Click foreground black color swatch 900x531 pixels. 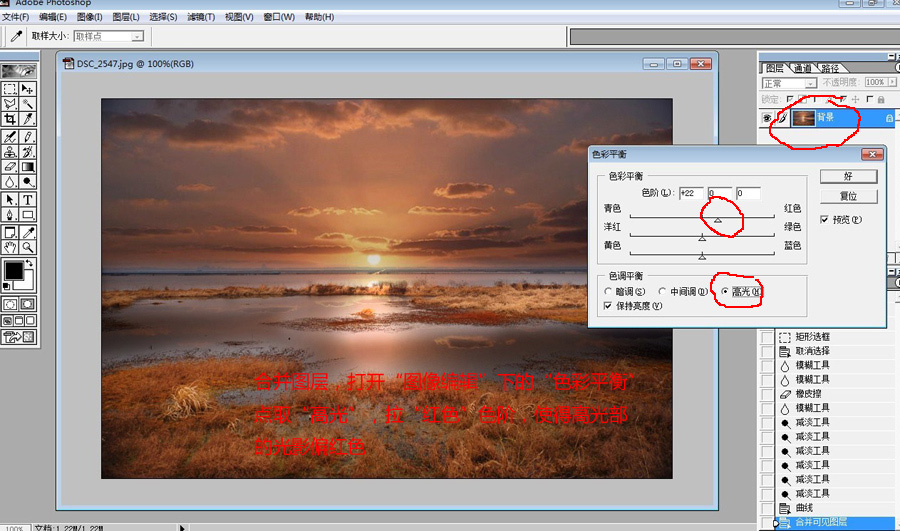[x=13, y=270]
